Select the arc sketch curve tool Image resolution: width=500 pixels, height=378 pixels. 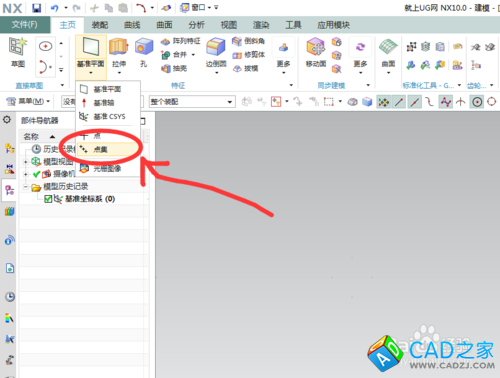click(x=45, y=66)
